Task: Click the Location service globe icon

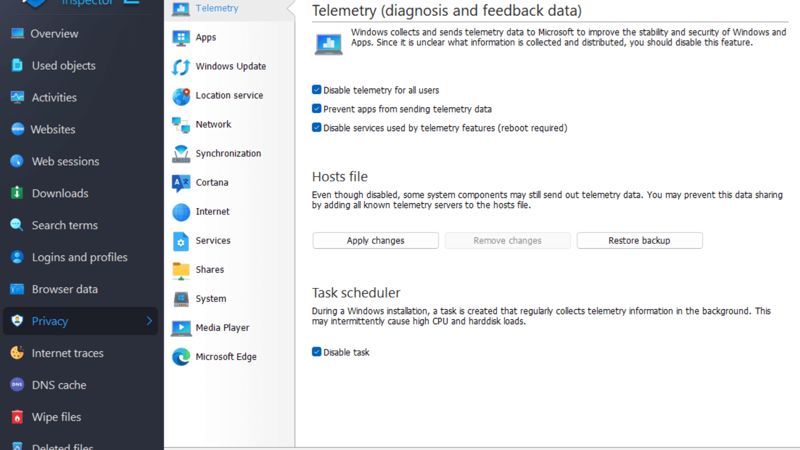Action: coord(181,96)
